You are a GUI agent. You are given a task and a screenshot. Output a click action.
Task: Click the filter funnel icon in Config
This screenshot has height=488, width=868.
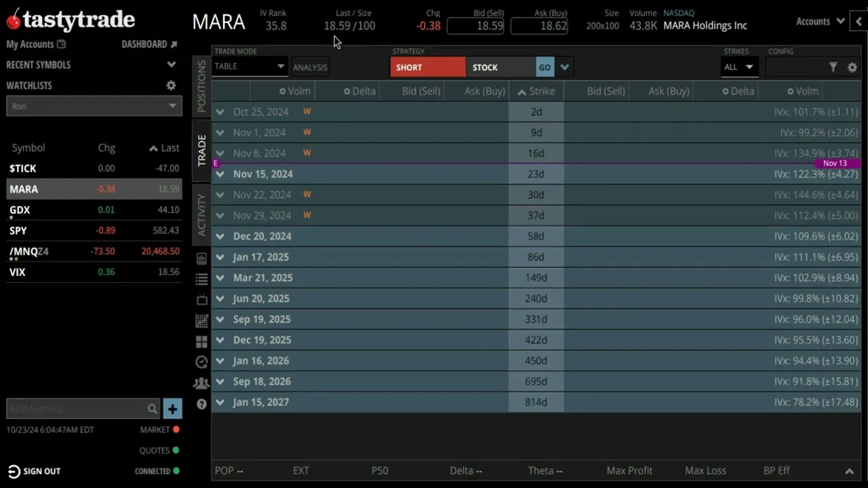833,67
